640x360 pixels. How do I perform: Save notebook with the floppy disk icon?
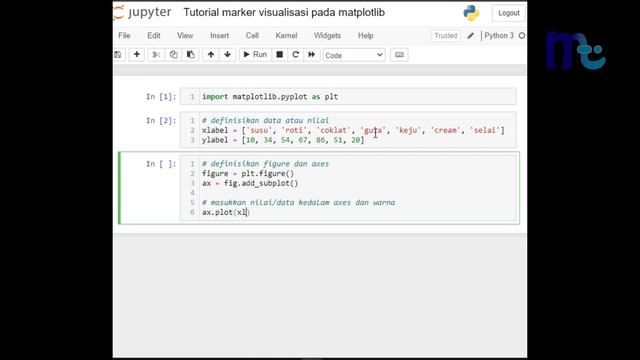(118, 55)
